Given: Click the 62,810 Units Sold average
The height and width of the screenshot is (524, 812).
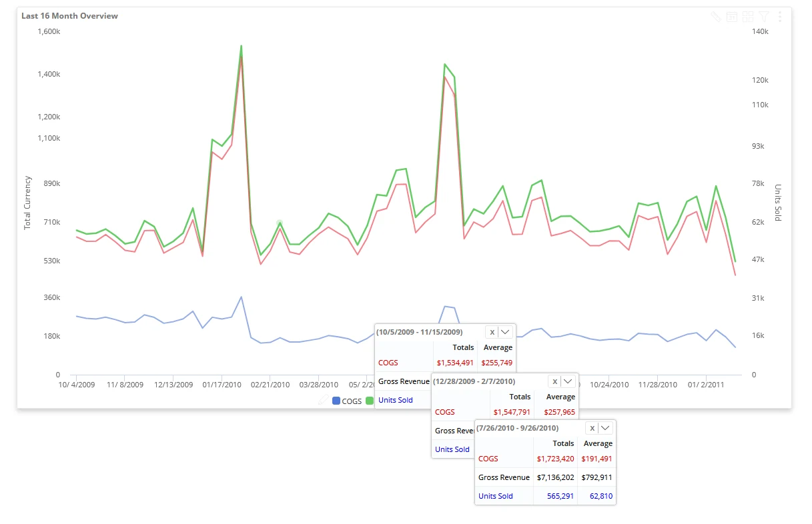Looking at the screenshot, I should (x=600, y=496).
